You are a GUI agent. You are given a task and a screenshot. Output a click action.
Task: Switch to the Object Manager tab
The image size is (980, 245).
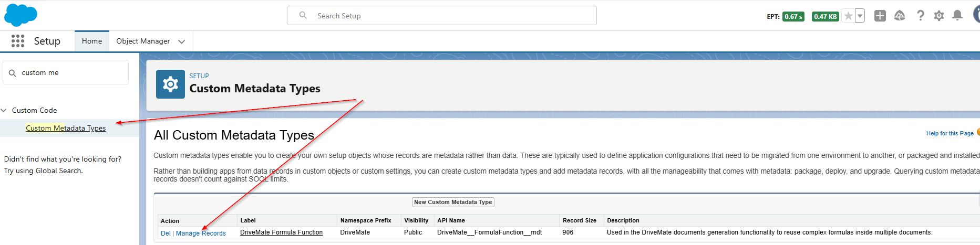(143, 41)
